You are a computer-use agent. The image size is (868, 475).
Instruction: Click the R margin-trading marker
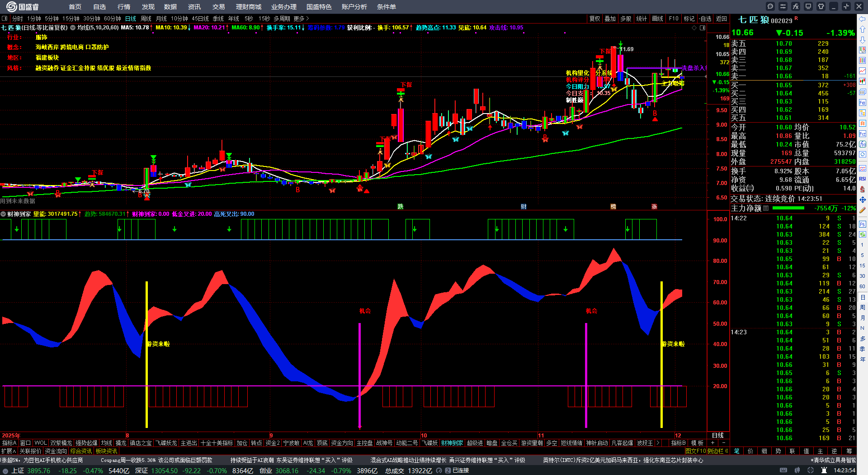(796, 19)
